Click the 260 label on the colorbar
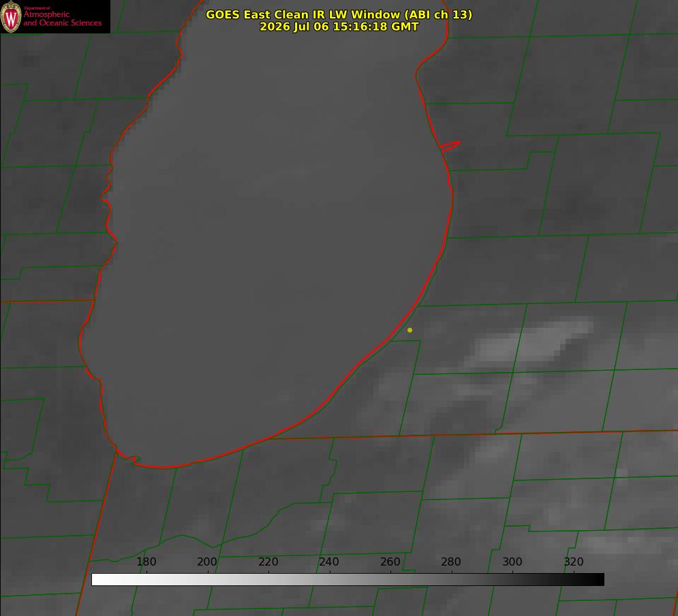This screenshot has width=678, height=616. click(x=390, y=561)
